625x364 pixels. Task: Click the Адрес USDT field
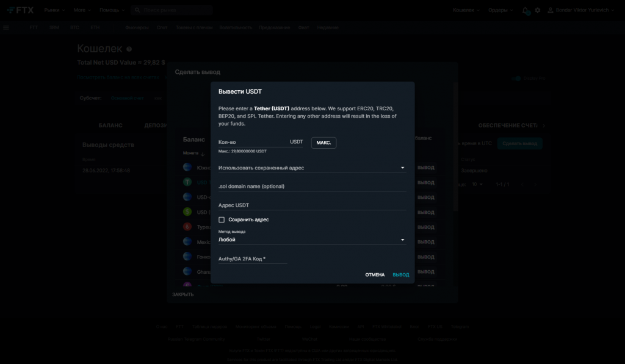pyautogui.click(x=312, y=205)
